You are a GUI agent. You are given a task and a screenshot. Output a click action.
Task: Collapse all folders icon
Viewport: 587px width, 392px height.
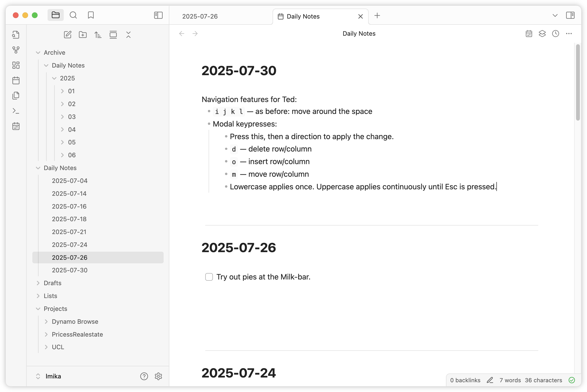pyautogui.click(x=128, y=35)
